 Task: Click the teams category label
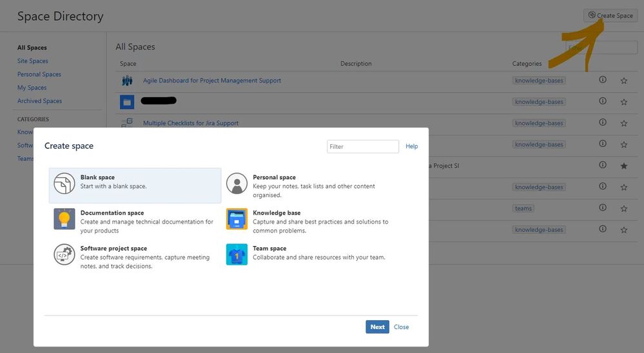pyautogui.click(x=523, y=209)
